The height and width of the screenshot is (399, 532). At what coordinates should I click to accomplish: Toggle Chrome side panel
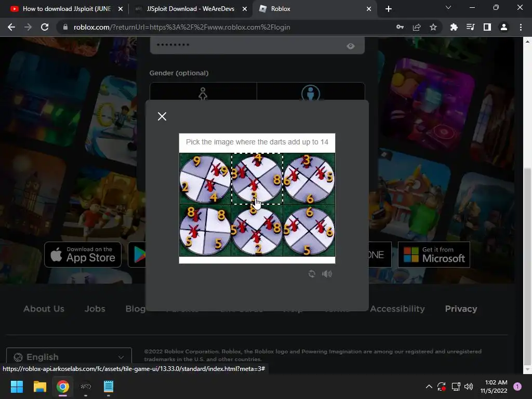487,27
